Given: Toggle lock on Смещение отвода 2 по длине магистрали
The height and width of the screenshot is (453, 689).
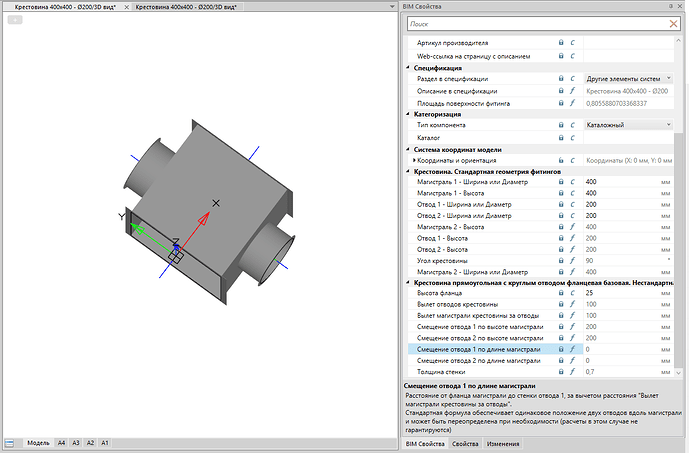Looking at the screenshot, I should [x=561, y=360].
